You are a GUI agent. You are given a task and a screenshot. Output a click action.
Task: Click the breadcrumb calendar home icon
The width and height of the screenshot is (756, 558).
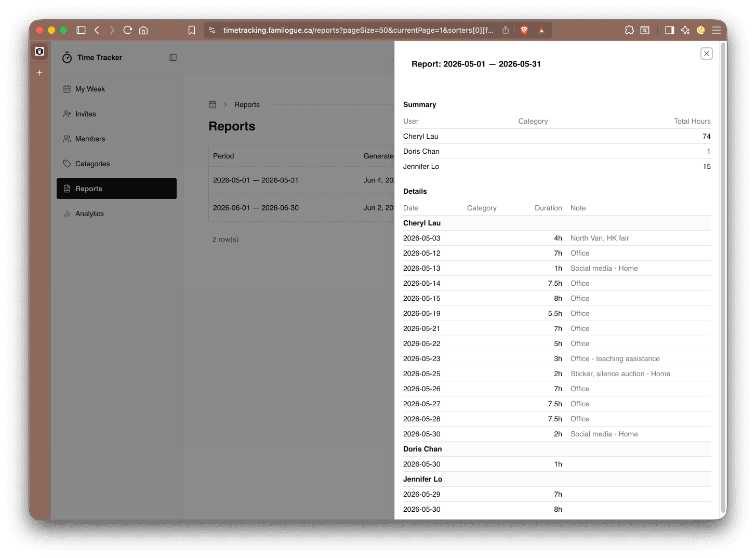(213, 104)
